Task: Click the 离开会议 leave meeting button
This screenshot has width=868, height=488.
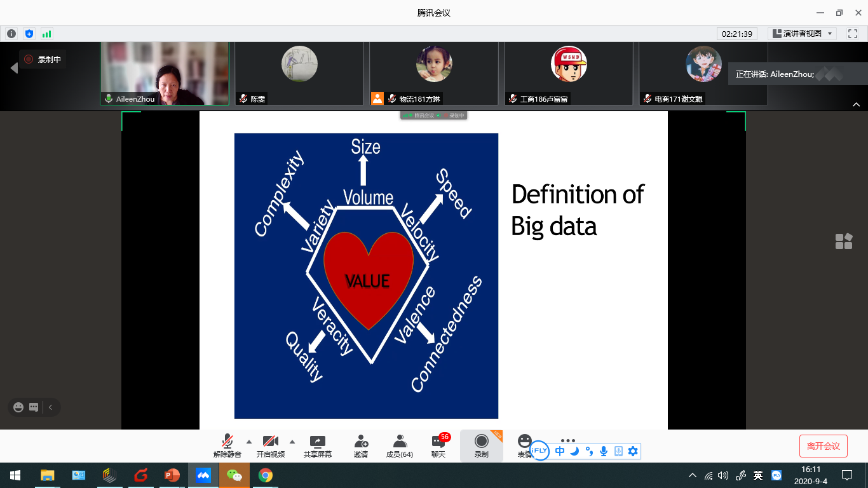Action: click(x=823, y=446)
